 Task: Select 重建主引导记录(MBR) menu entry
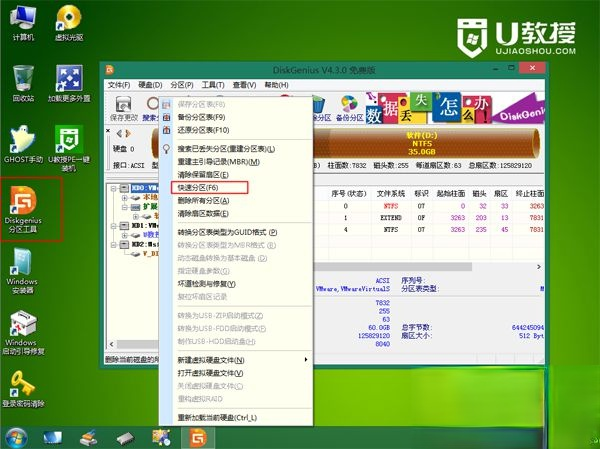point(236,162)
